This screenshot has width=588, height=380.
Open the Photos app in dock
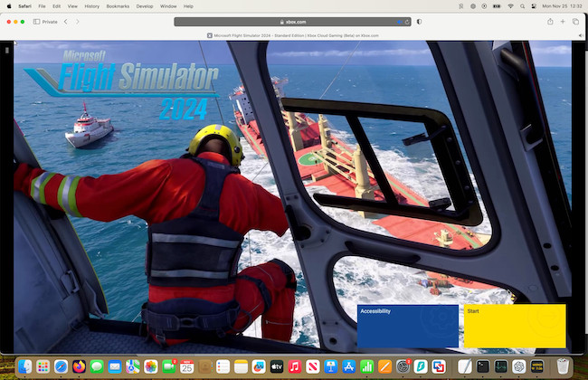coord(151,366)
